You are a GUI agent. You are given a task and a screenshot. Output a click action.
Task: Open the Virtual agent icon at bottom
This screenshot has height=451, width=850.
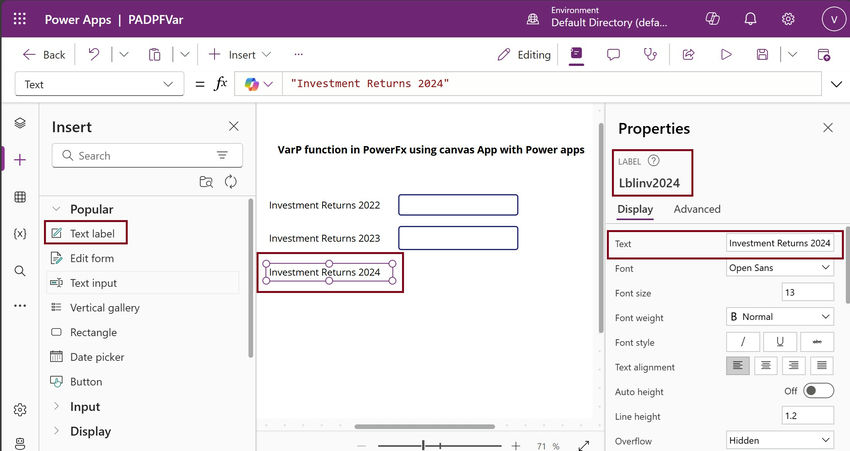coord(20,443)
